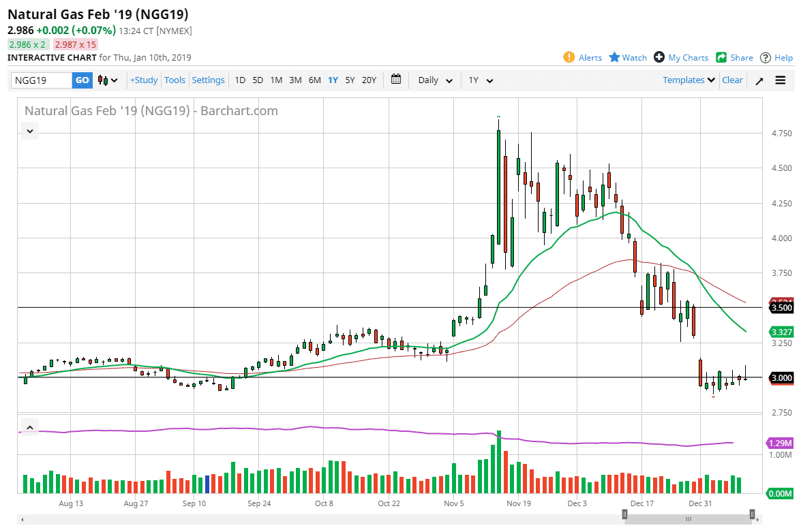Open the Tools menu
This screenshot has width=801, height=532.
tap(175, 80)
